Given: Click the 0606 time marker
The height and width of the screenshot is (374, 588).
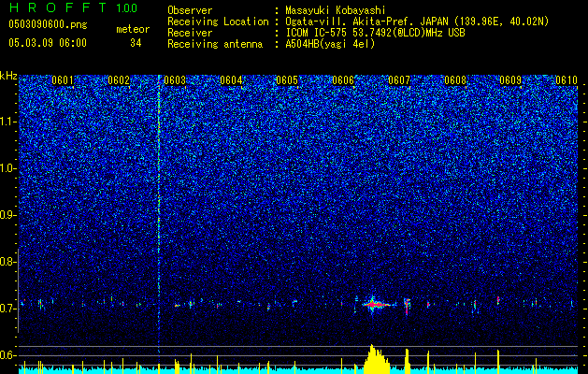Looking at the screenshot, I should (343, 80).
